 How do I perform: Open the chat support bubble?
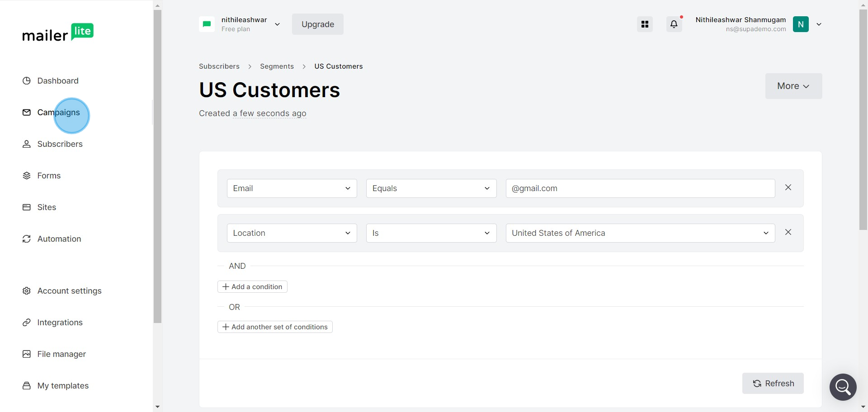(x=843, y=387)
